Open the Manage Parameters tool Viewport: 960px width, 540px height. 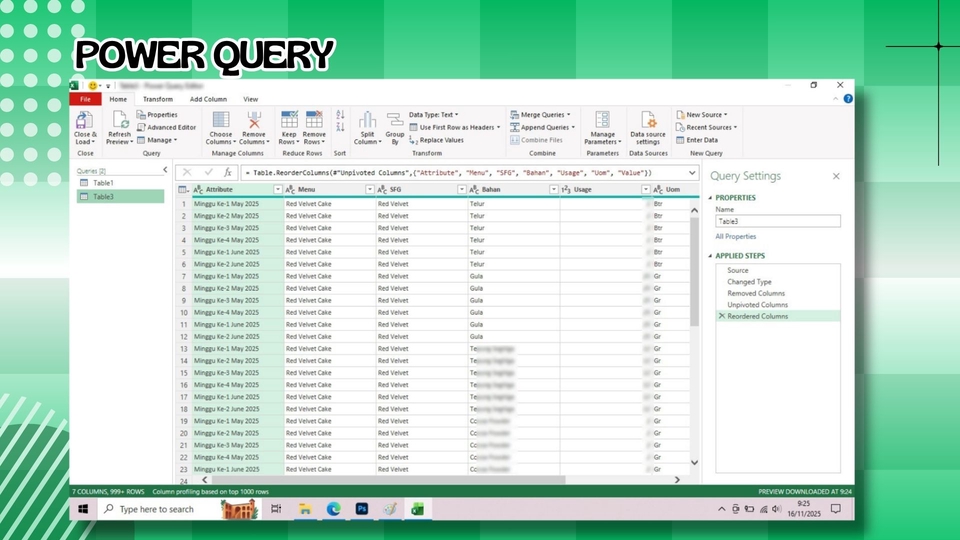[603, 121]
